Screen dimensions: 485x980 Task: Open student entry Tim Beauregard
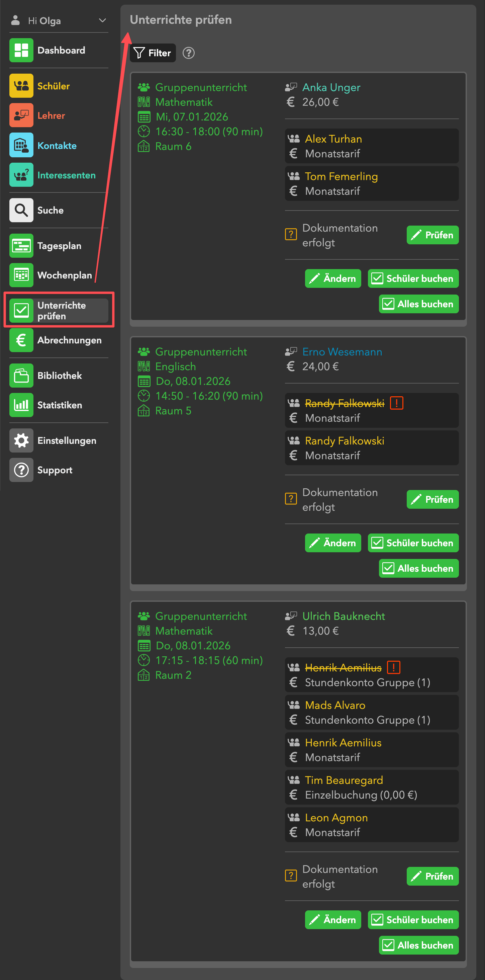tap(344, 780)
